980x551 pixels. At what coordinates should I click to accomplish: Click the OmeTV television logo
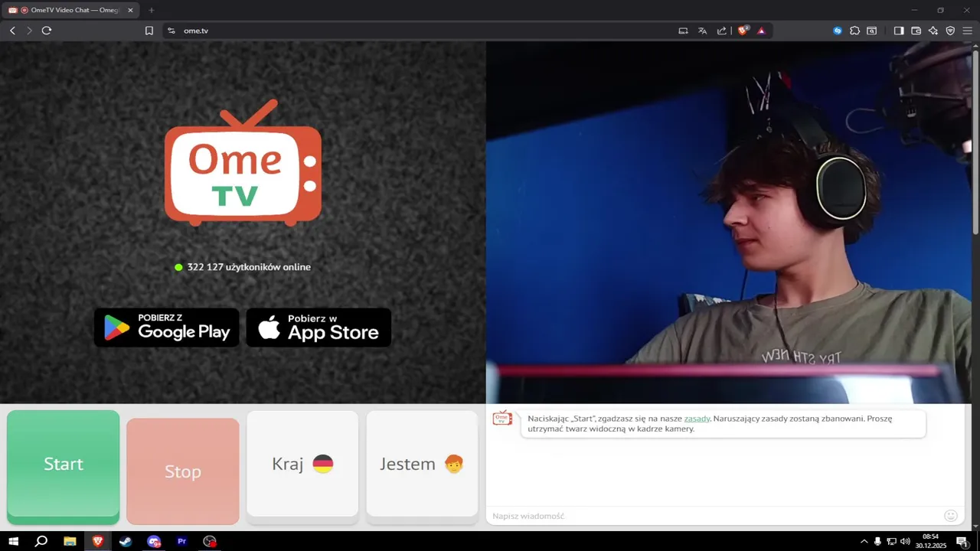[243, 163]
